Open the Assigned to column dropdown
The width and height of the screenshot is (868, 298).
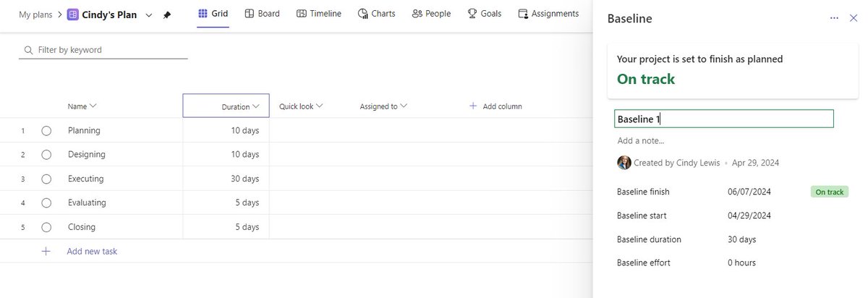click(x=404, y=106)
